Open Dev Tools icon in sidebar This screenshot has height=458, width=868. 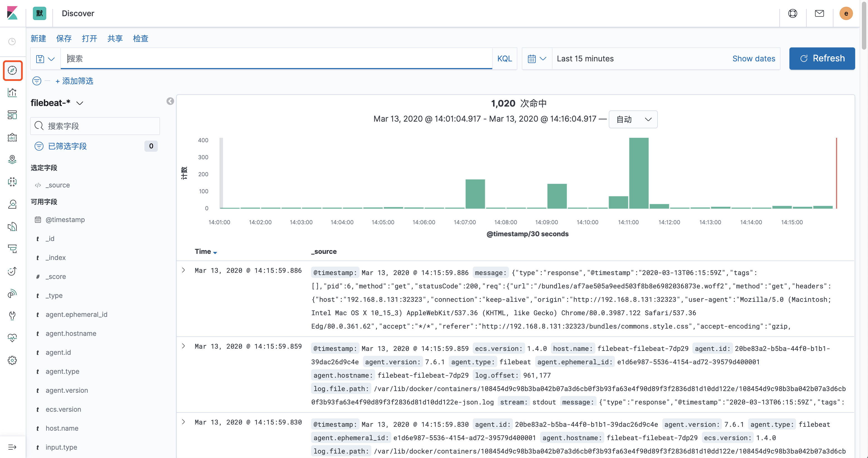tap(13, 316)
